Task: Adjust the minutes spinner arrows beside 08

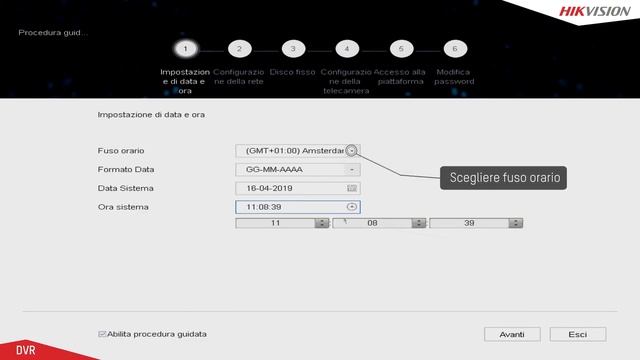Action: click(419, 223)
